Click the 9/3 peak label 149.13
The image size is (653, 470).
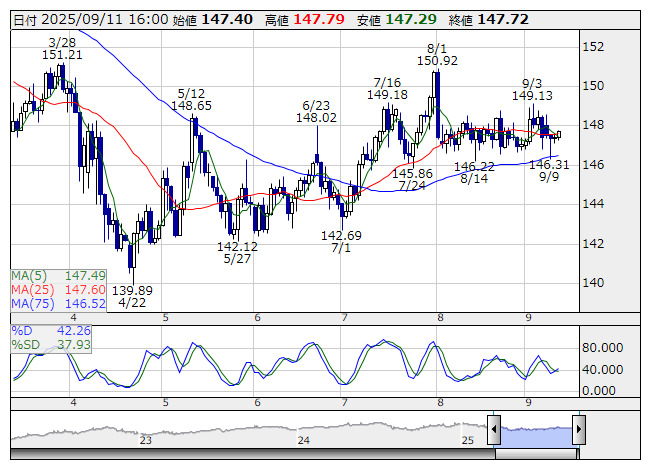point(532,95)
